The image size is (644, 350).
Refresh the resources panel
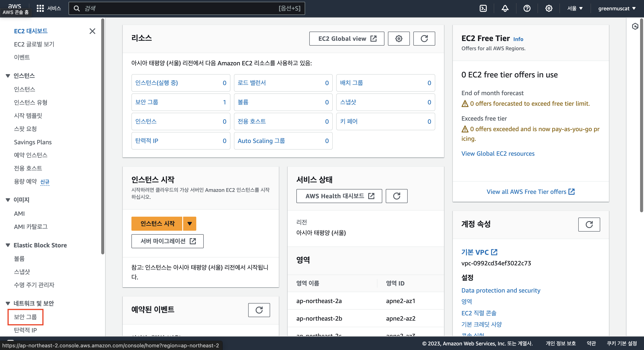(x=424, y=39)
